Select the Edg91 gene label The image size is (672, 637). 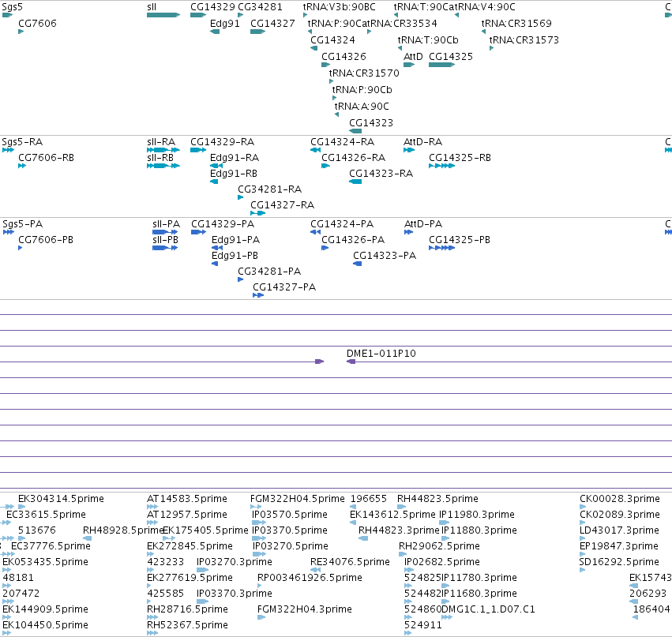(224, 23)
